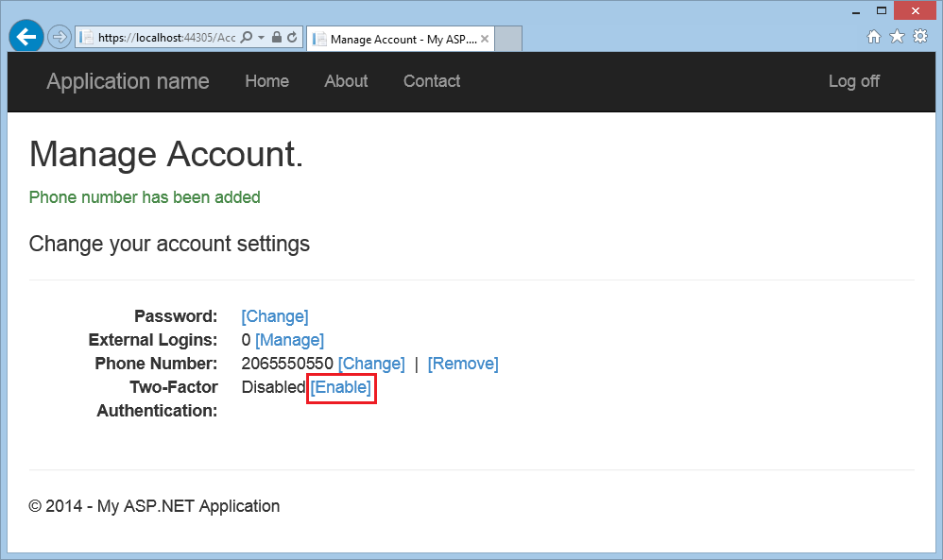Screen dimensions: 943x560
Task: Enable two-factor authentication via [Enable]
Action: click(x=341, y=387)
